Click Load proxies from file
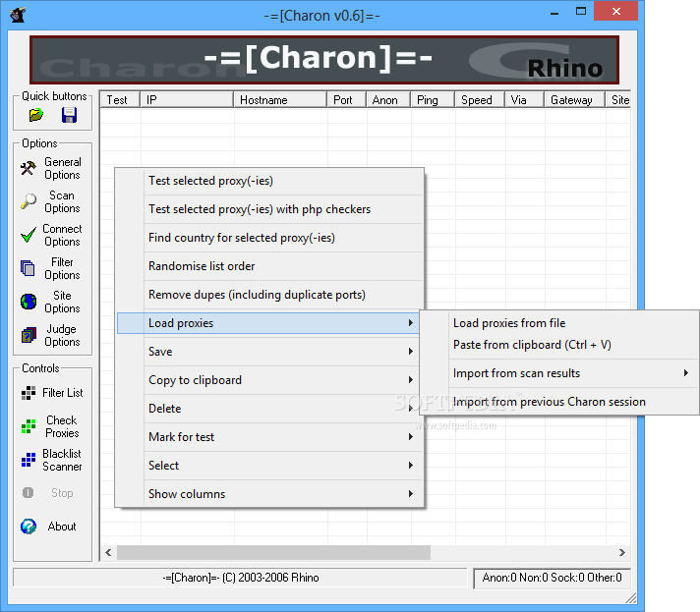 coord(559,323)
